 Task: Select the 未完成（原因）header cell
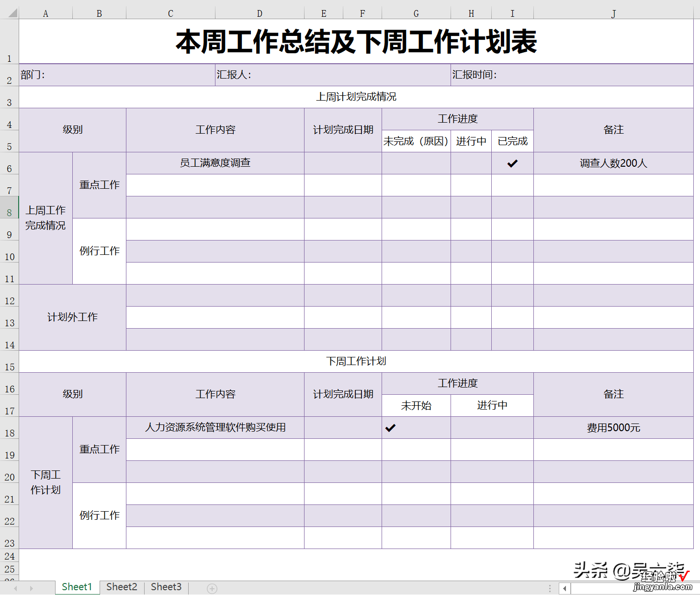tap(416, 141)
